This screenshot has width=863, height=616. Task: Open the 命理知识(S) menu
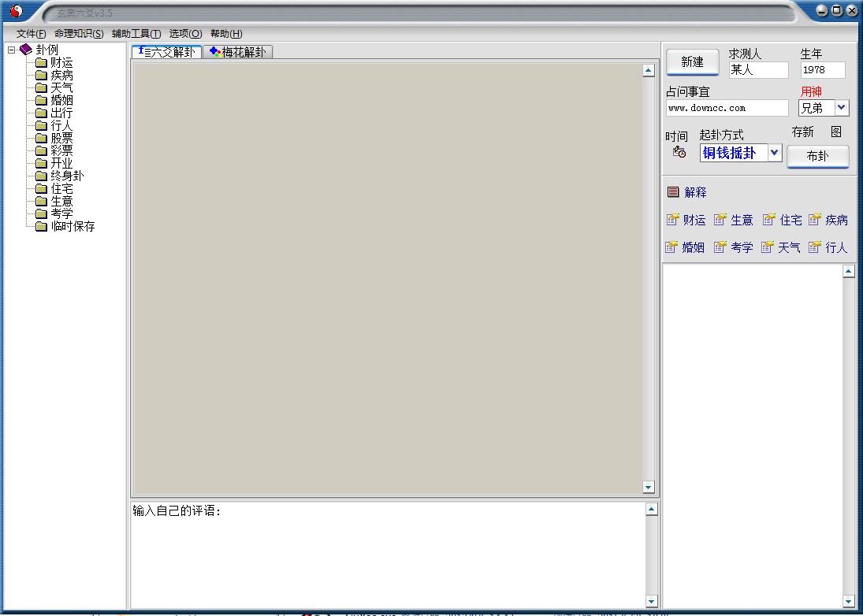79,34
